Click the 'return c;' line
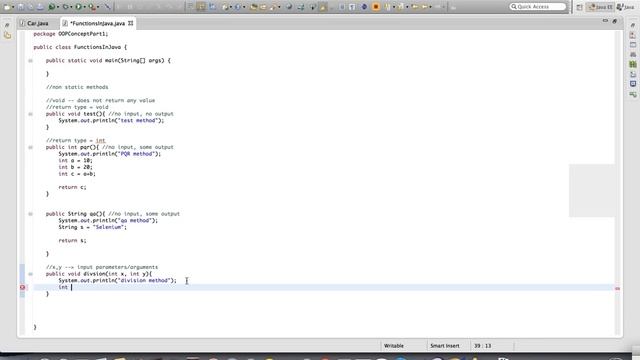The height and width of the screenshot is (360, 640). [x=72, y=187]
